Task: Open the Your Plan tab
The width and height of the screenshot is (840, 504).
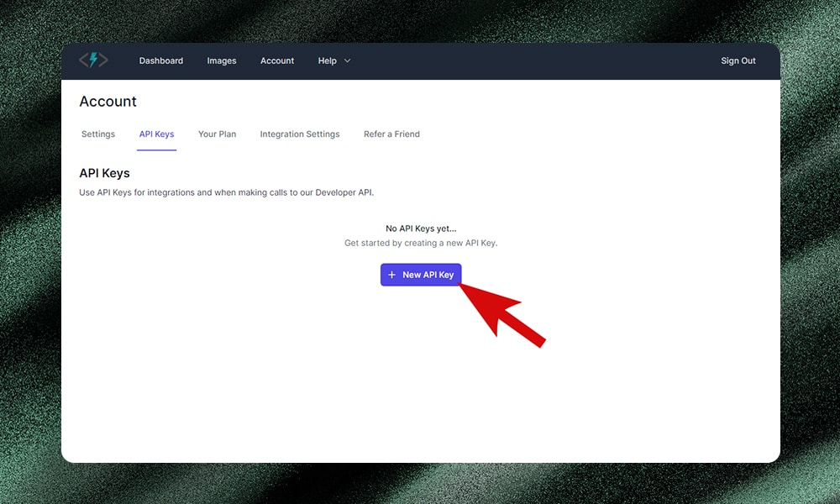Action: [217, 134]
